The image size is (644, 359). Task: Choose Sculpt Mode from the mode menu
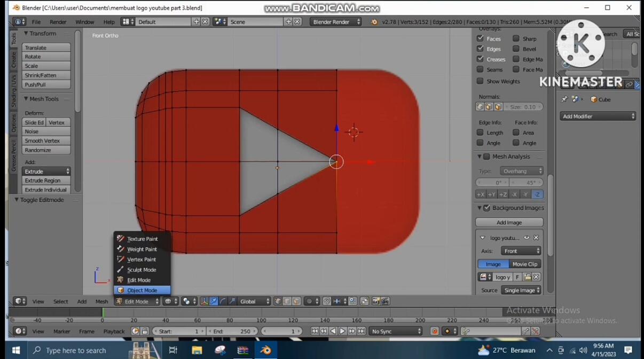point(142,270)
